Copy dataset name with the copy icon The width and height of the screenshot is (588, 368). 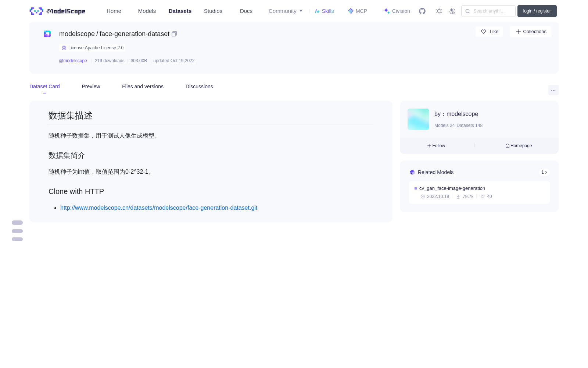(174, 34)
